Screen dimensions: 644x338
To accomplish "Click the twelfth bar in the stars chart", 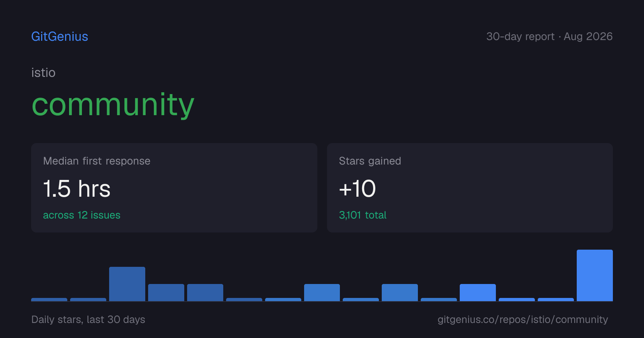I will [478, 293].
